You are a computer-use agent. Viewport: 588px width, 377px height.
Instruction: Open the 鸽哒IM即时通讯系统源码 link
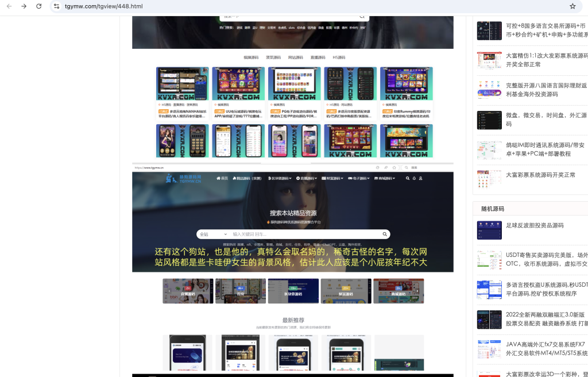[546, 149]
